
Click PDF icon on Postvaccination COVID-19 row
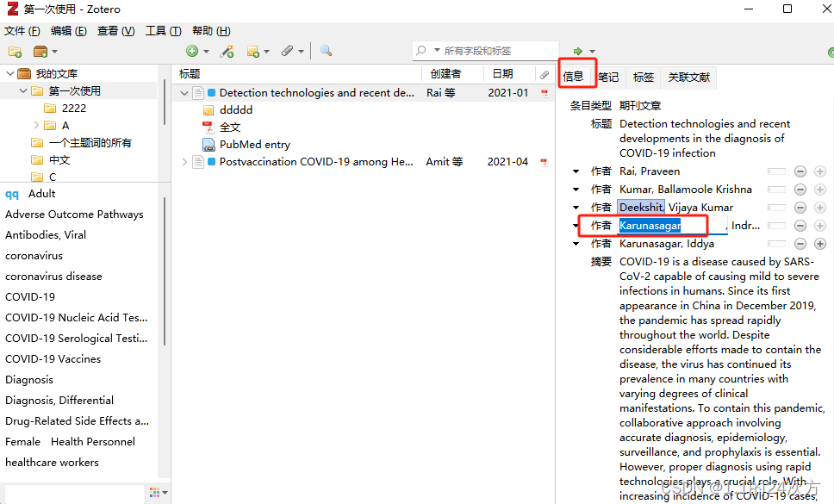click(545, 162)
